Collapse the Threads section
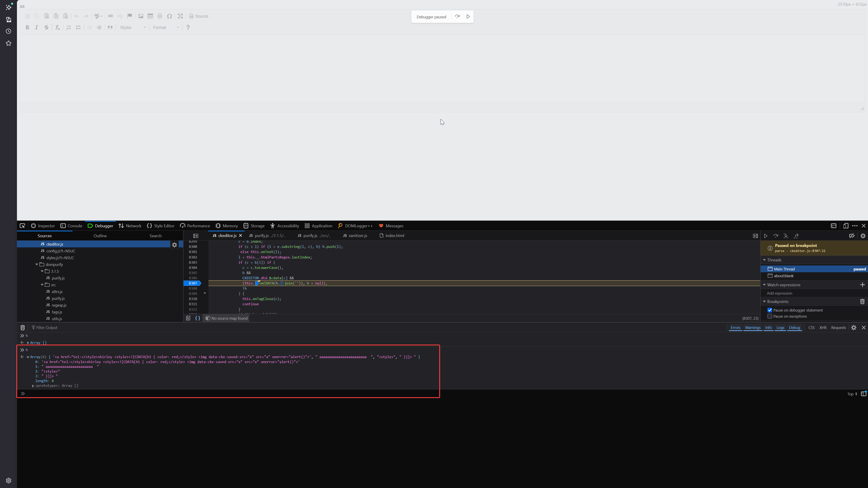This screenshot has height=488, width=868. pyautogui.click(x=764, y=260)
